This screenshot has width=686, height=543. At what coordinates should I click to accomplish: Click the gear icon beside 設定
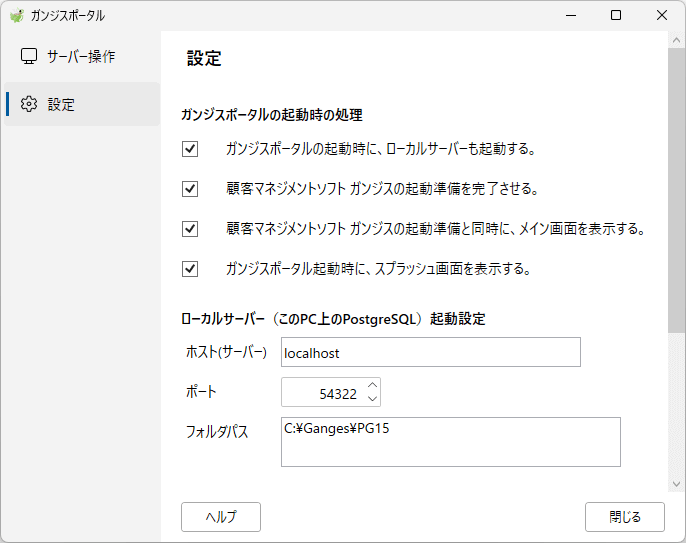tap(29, 104)
